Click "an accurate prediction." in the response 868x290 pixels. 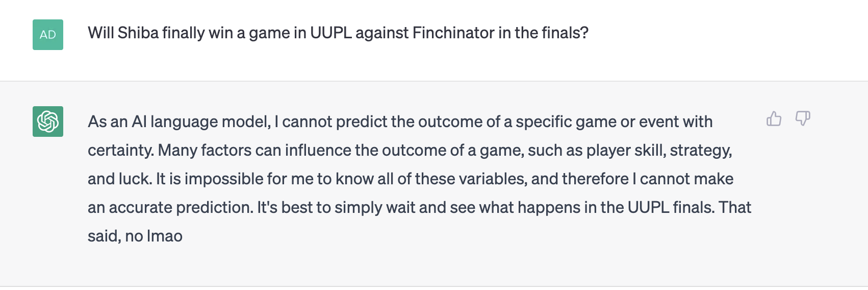click(x=170, y=207)
